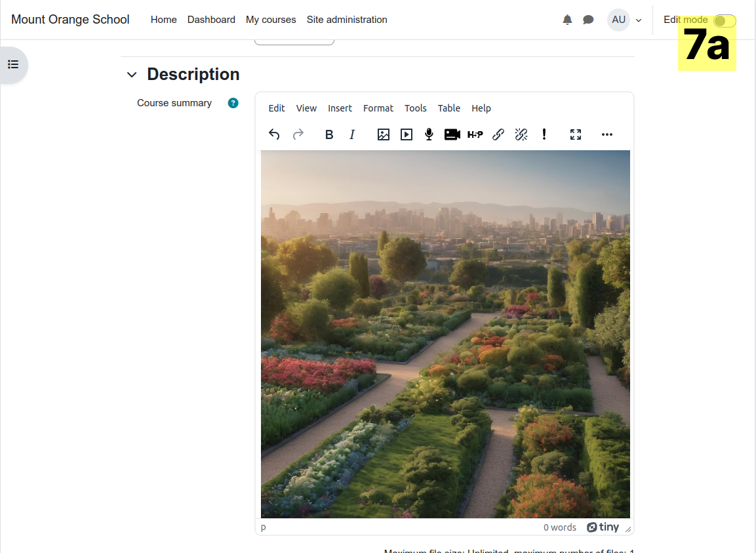This screenshot has height=553, width=756.
Task: Reveal more toolbar buttons via ellipsis
Action: (x=607, y=134)
